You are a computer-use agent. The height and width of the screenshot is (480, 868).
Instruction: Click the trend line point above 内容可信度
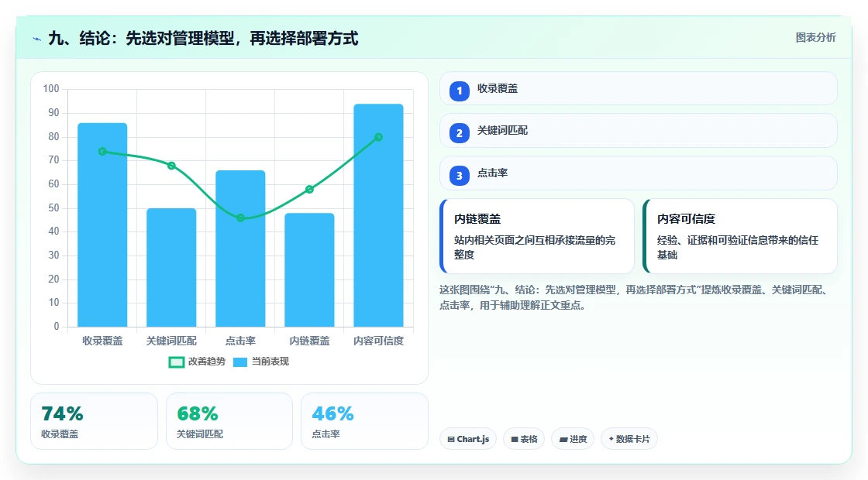[379, 137]
